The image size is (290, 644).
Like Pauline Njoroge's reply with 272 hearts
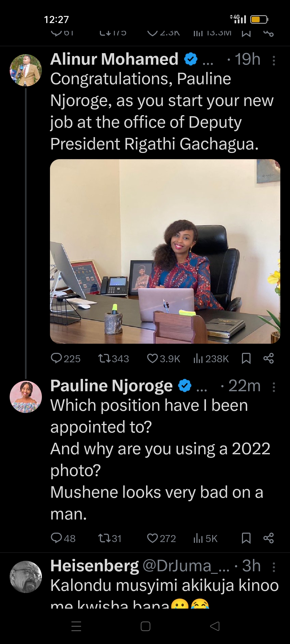(x=153, y=538)
